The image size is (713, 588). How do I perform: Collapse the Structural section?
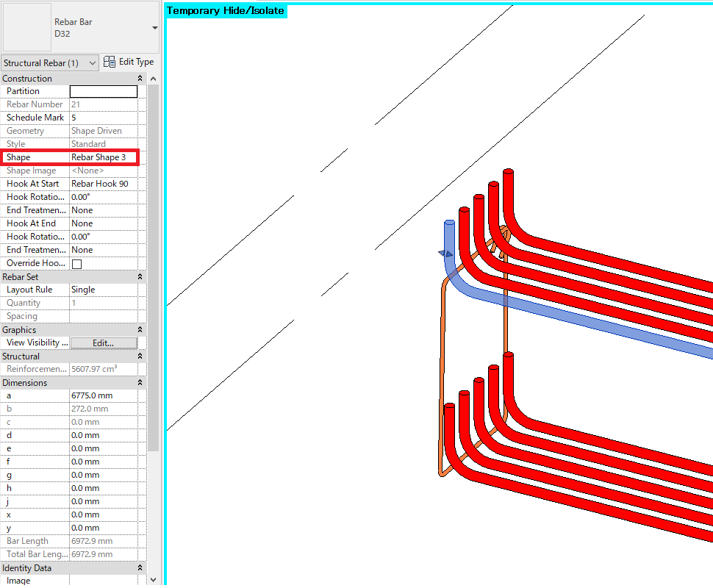(x=138, y=356)
